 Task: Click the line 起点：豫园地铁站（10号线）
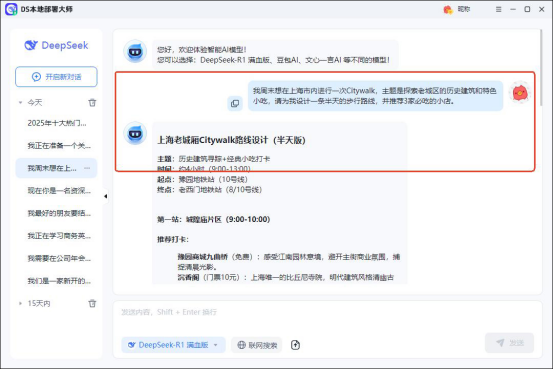click(x=202, y=179)
